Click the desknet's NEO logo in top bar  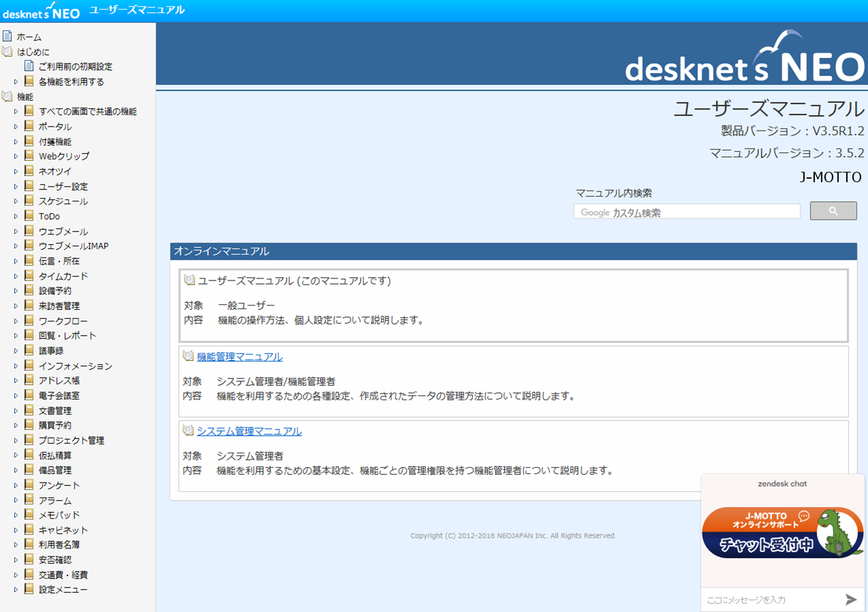click(41, 10)
